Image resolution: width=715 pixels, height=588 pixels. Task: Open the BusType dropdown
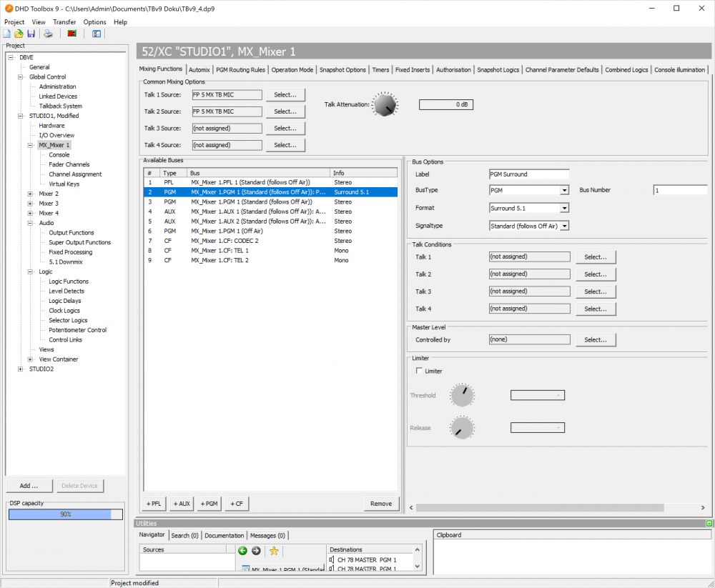point(564,190)
